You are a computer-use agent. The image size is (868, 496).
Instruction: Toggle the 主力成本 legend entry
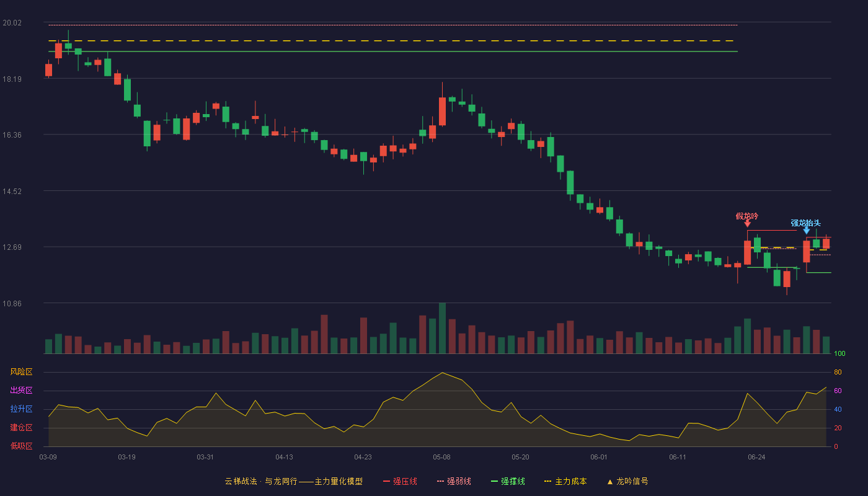565,481
